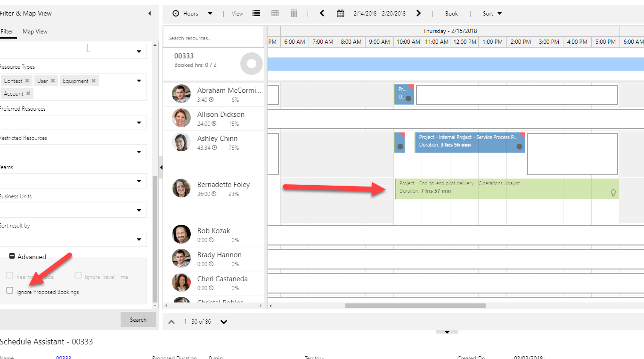The width and height of the screenshot is (644, 359).
Task: Open the calendar date picker icon
Action: (x=341, y=14)
